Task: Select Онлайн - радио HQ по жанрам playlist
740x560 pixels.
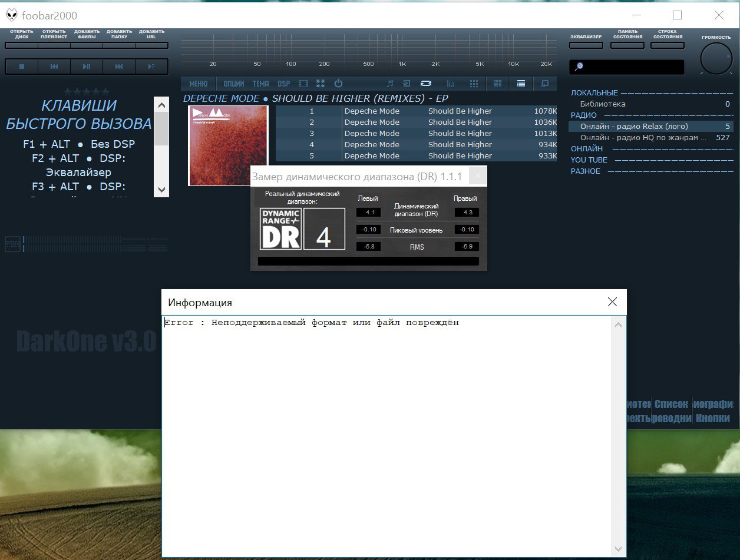Action: pyautogui.click(x=652, y=138)
